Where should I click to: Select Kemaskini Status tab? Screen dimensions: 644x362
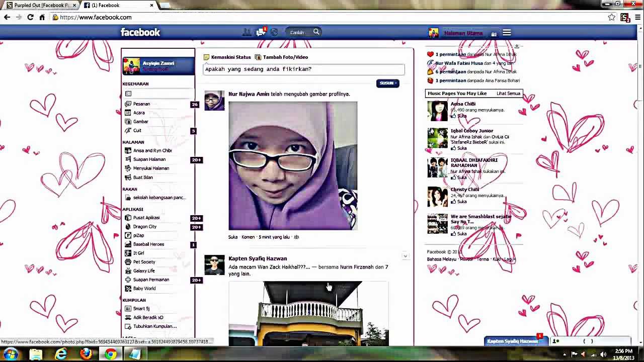tap(227, 57)
